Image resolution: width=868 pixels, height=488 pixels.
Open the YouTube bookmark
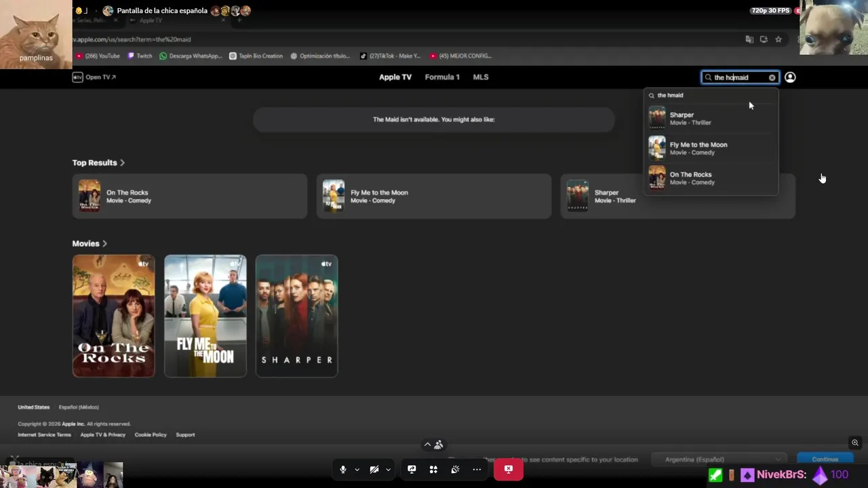pyautogui.click(x=98, y=56)
